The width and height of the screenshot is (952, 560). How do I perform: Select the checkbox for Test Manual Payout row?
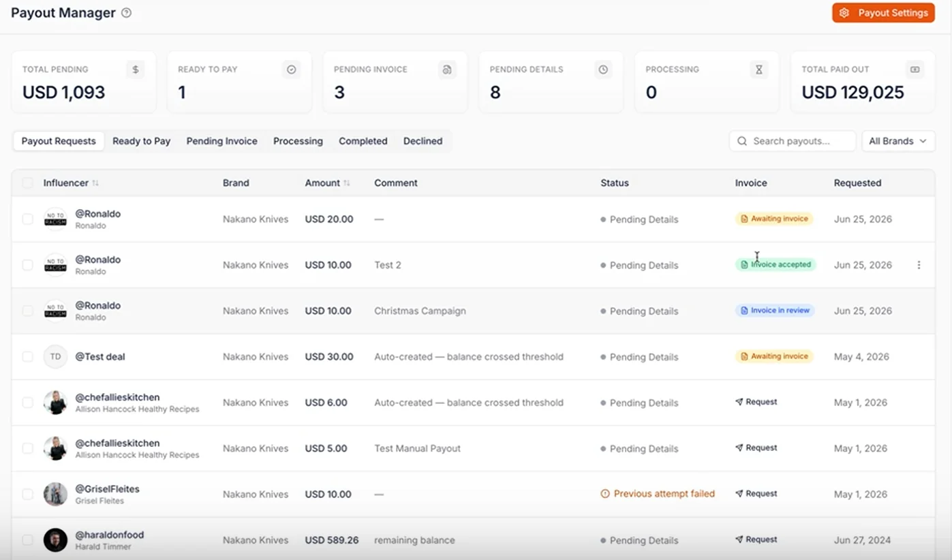coord(27,448)
